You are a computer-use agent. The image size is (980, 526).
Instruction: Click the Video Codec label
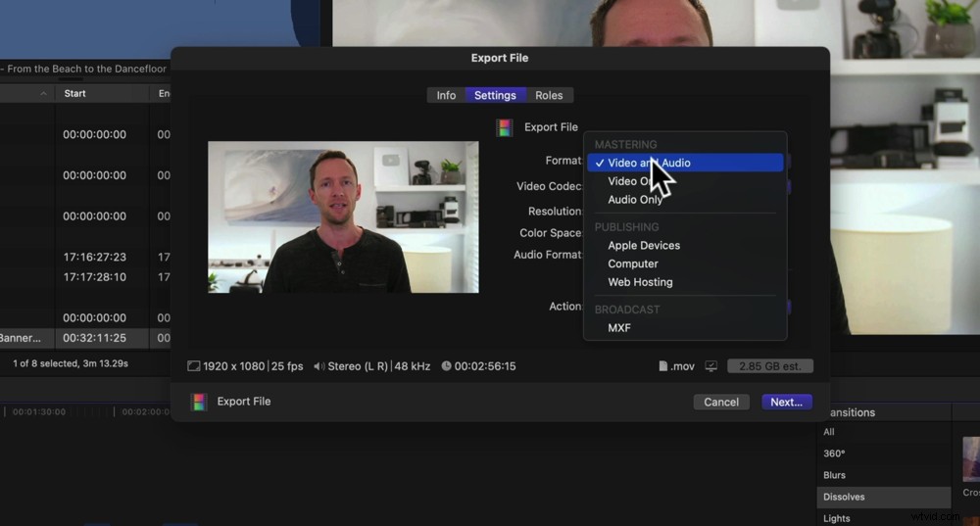coord(550,186)
